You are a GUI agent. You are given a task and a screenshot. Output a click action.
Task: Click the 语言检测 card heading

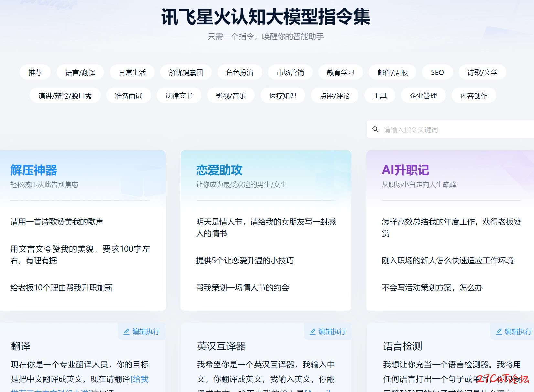pyautogui.click(x=402, y=346)
